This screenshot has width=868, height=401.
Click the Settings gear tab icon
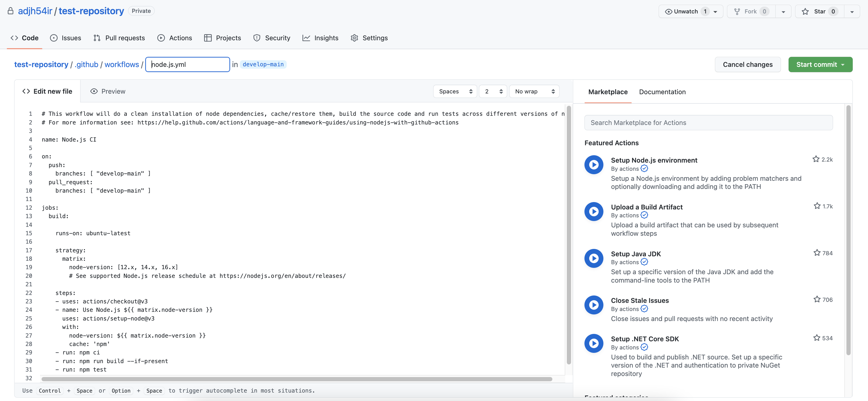(354, 38)
